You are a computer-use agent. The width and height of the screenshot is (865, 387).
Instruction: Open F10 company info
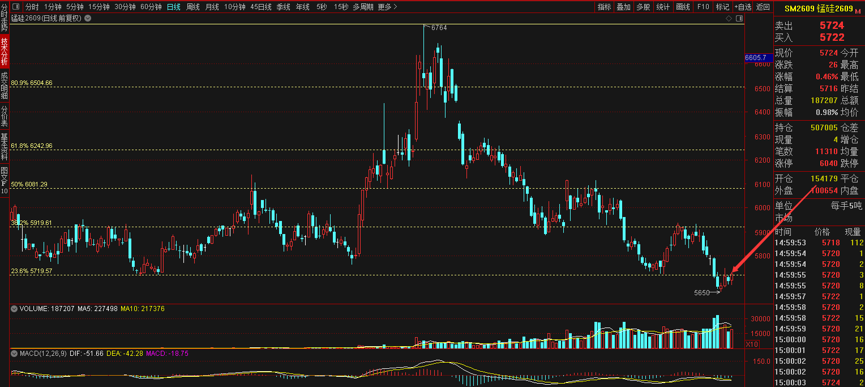[x=702, y=7]
